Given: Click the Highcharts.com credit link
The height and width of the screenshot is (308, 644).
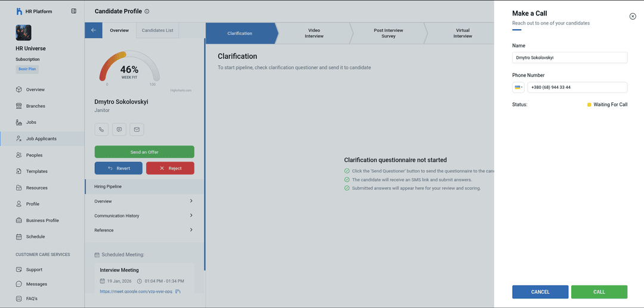Looking at the screenshot, I should pyautogui.click(x=181, y=90).
